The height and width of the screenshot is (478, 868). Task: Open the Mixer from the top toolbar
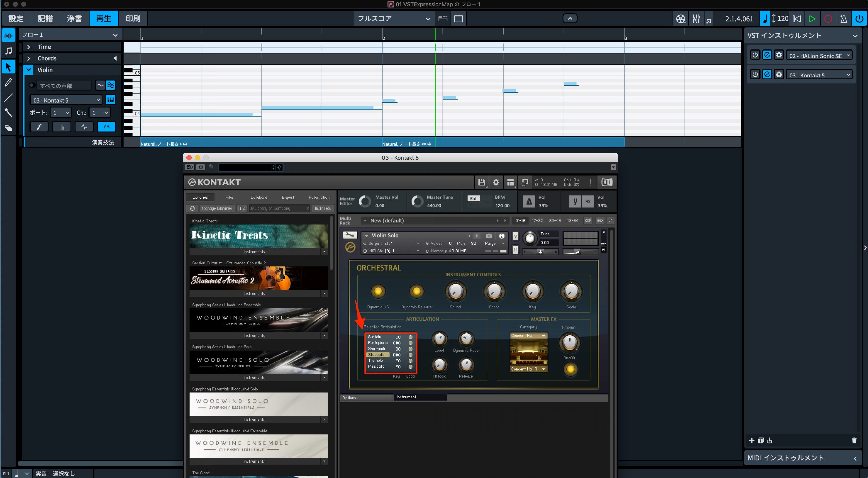point(696,19)
